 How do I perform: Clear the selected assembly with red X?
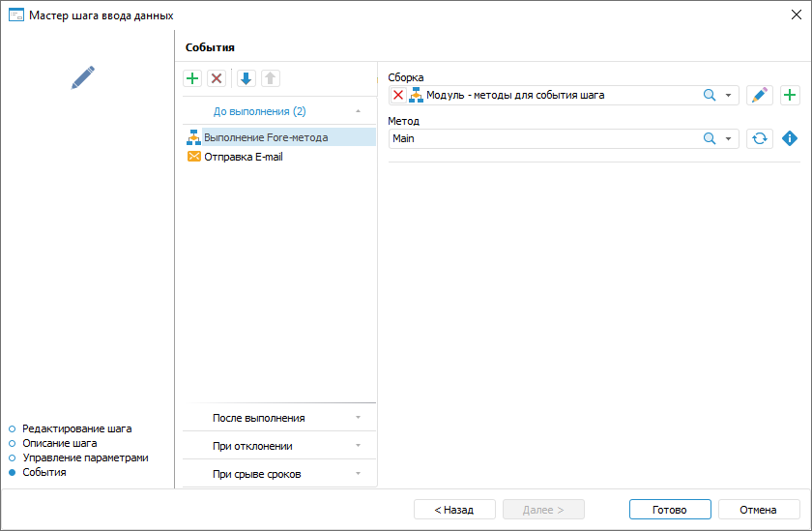(x=398, y=95)
